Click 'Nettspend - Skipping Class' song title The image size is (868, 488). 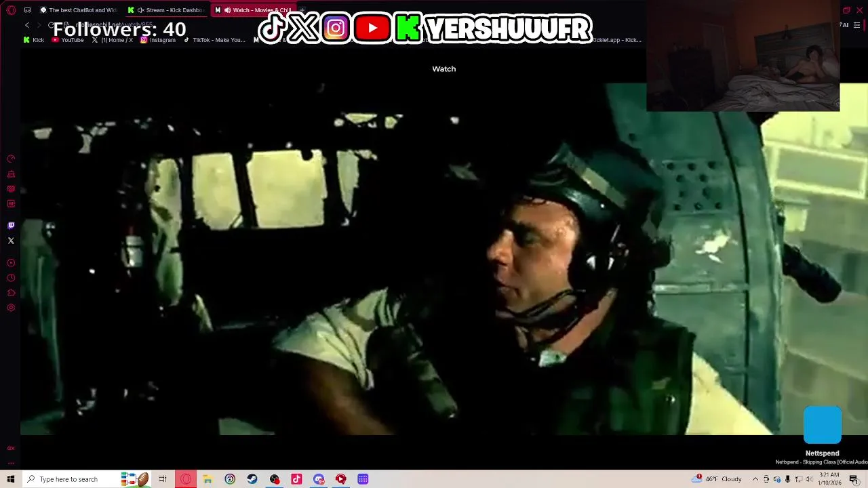[822, 462]
